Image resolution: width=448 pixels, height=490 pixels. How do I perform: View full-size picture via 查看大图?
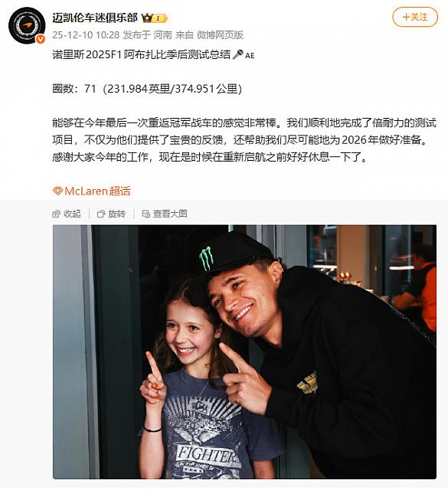point(165,214)
